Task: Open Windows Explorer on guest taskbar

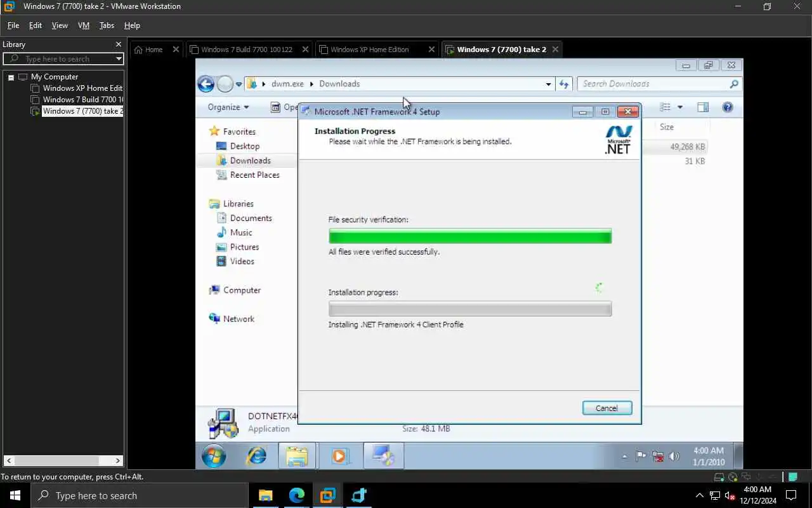Action: click(296, 456)
